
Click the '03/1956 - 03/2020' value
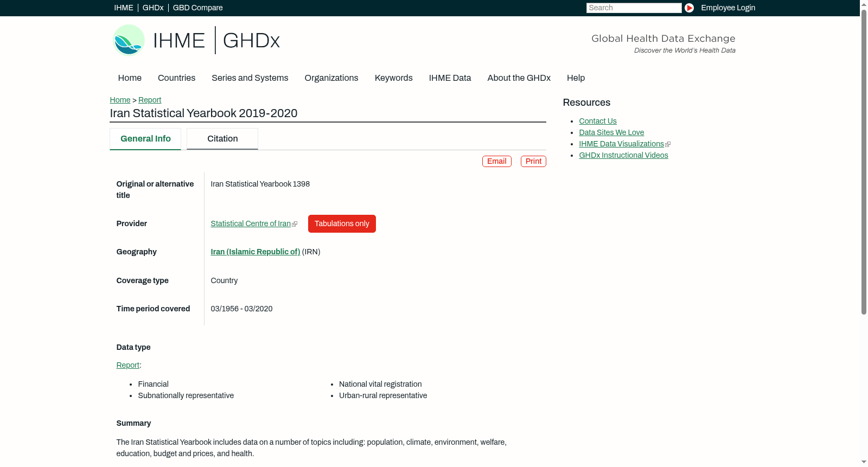pyautogui.click(x=241, y=309)
